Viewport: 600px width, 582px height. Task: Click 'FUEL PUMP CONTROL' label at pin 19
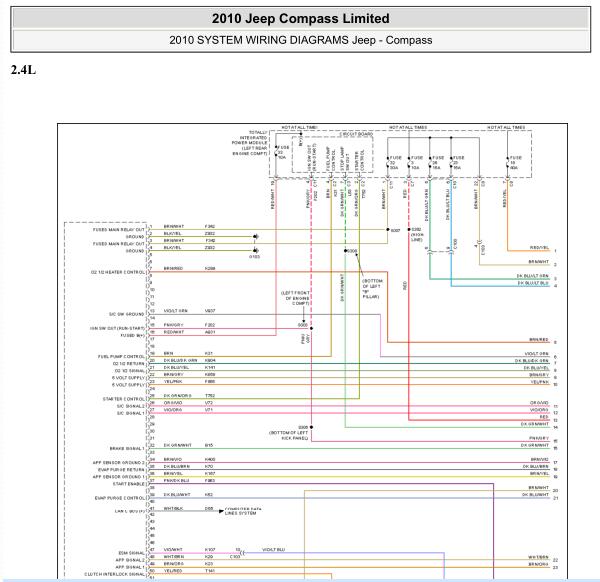point(121,357)
